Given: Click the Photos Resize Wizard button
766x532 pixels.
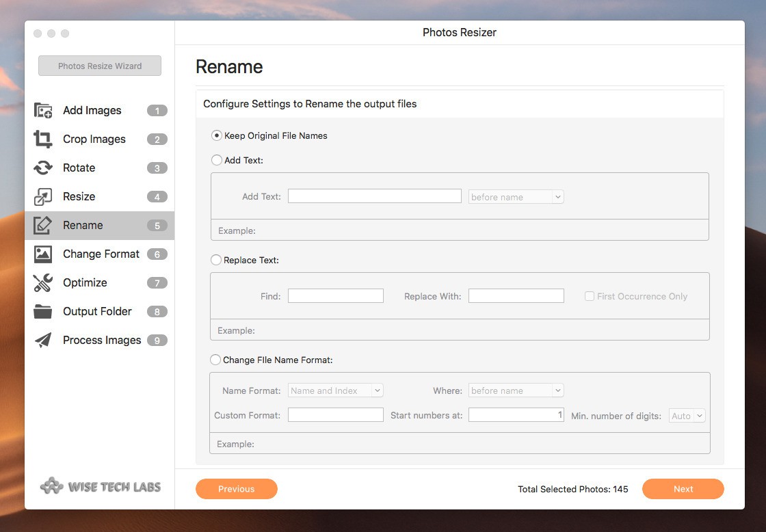Looking at the screenshot, I should pyautogui.click(x=100, y=66).
